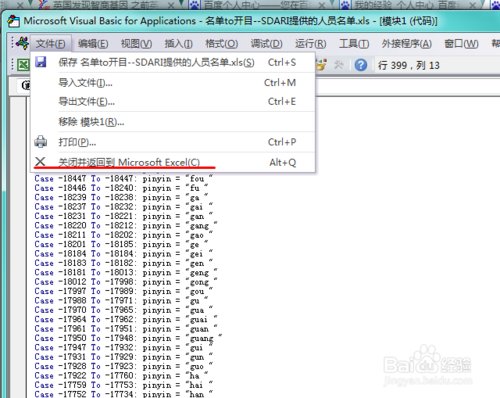
Task: Click the code line with pinyin "gang"
Action: (126, 226)
